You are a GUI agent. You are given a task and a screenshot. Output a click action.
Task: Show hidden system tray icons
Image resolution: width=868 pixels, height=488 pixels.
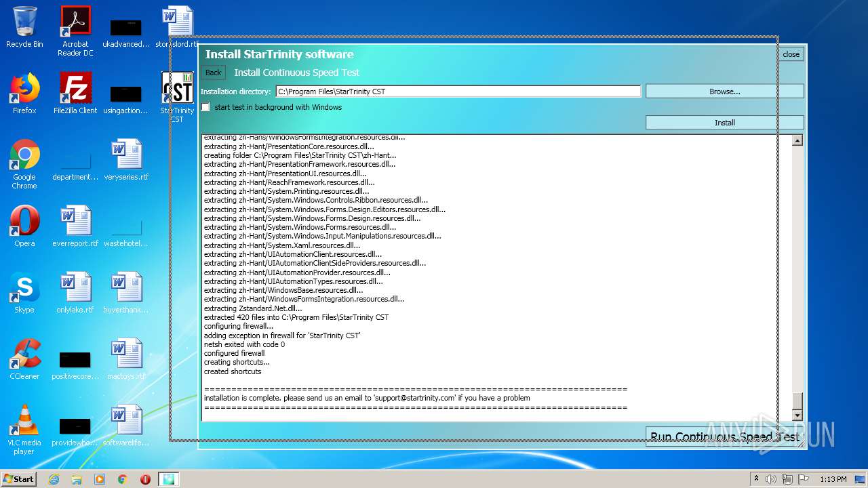(x=755, y=479)
